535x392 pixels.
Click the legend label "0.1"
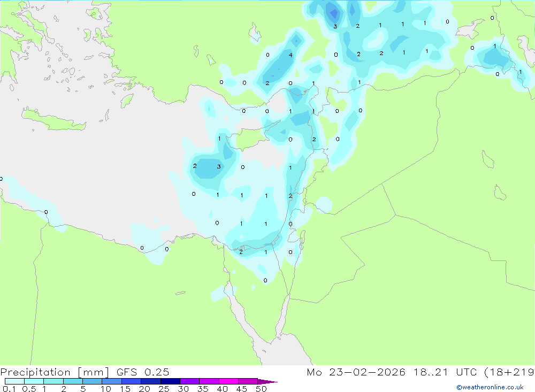tap(9, 389)
